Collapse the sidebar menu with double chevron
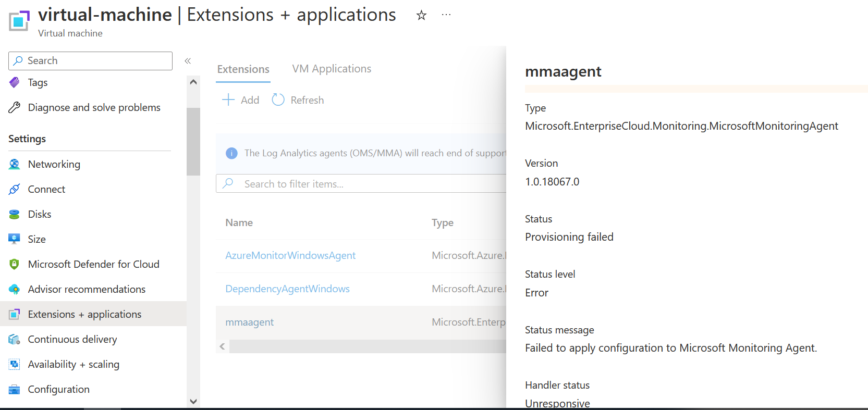Viewport: 868px width, 410px height. click(188, 61)
